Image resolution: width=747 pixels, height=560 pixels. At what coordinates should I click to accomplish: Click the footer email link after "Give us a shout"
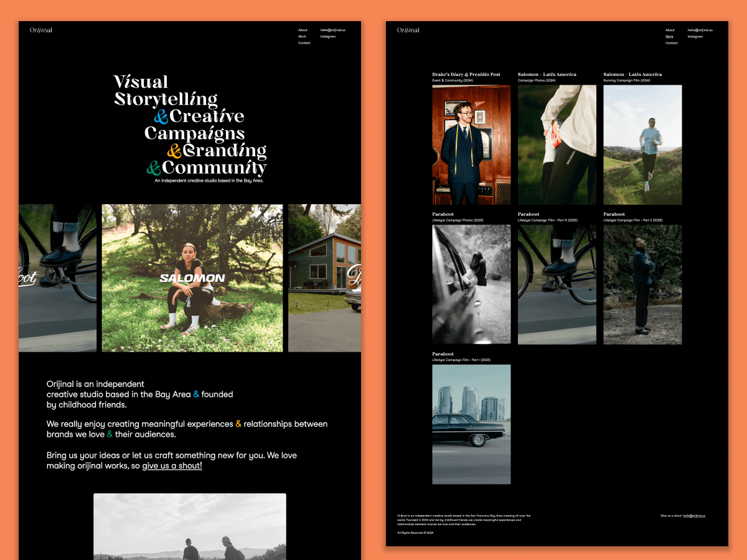(693, 516)
